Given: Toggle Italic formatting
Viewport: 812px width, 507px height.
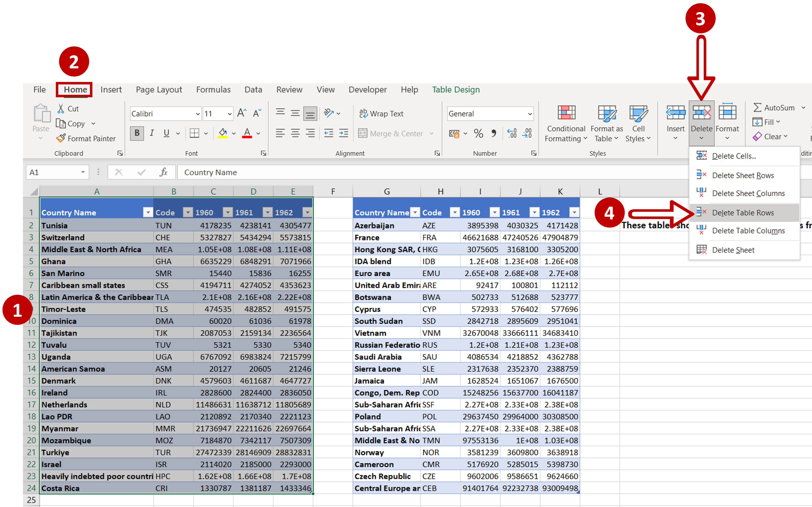Looking at the screenshot, I should click(x=152, y=133).
